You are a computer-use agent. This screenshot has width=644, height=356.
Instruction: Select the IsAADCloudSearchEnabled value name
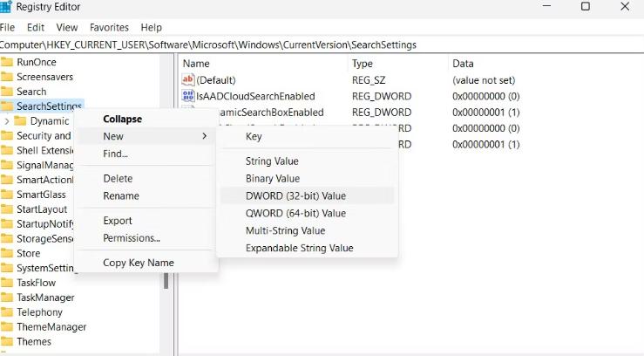(255, 96)
